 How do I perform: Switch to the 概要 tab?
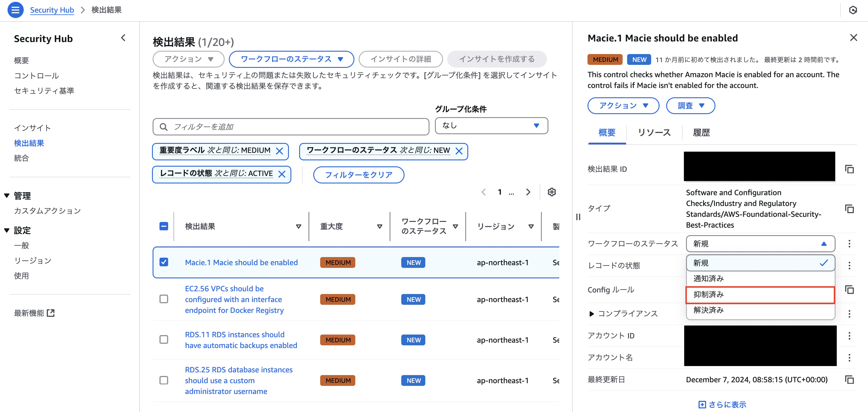click(x=607, y=133)
